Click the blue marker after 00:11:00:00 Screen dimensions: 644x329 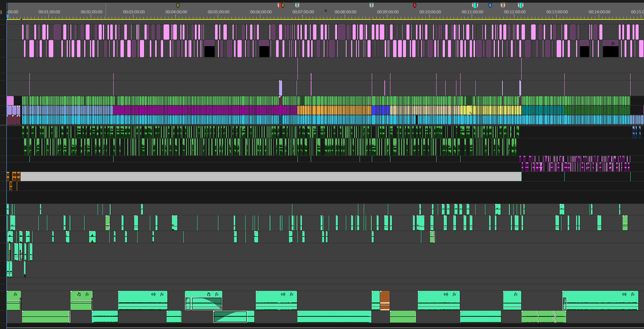coord(490,5)
